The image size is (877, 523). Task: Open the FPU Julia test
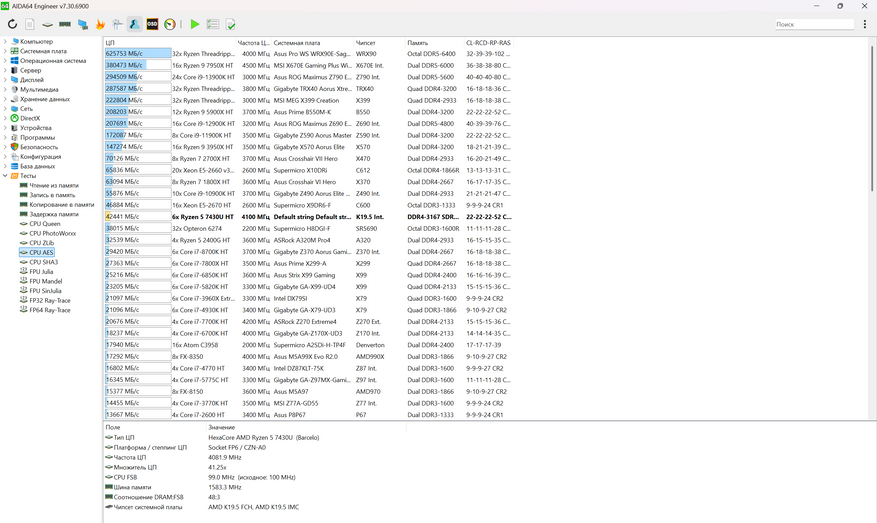(41, 271)
